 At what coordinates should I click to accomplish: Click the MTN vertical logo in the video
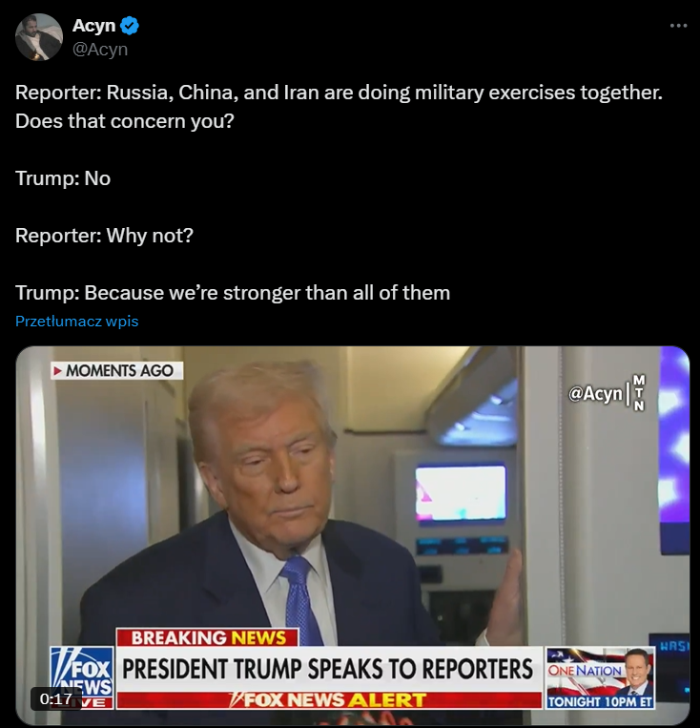[x=639, y=393]
